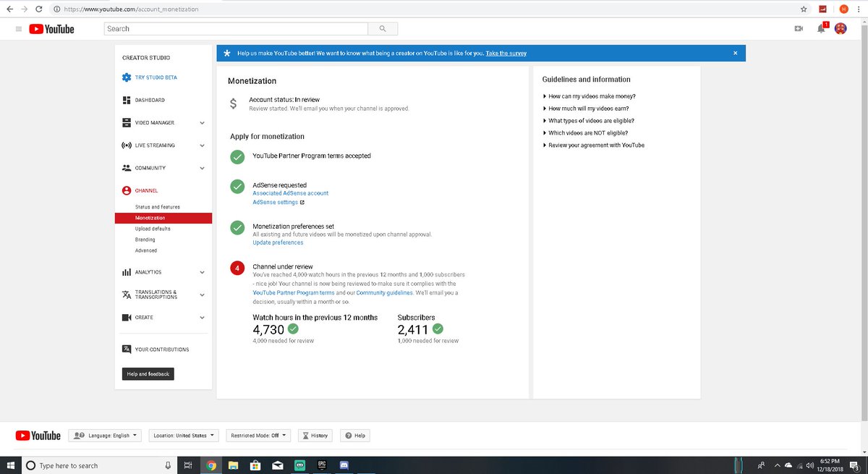Screen dimensions: 868x474
Task: Open the create video camera icon
Action: pyautogui.click(x=799, y=29)
